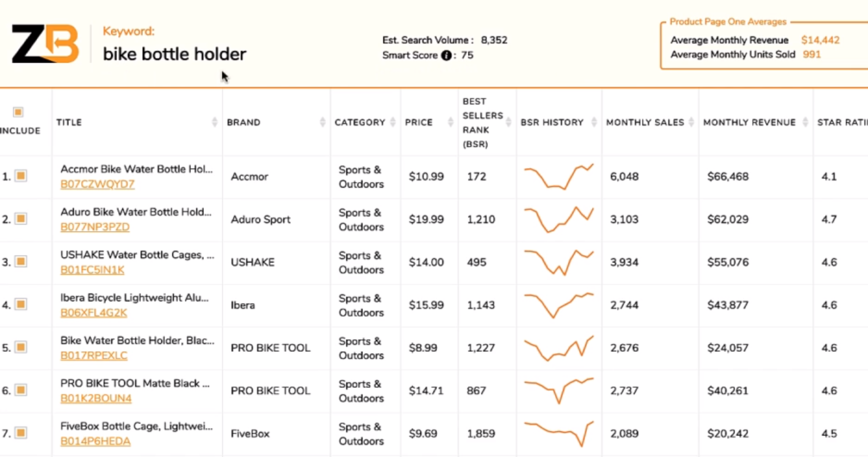
Task: Toggle the Include all header checkbox
Action: pos(18,112)
